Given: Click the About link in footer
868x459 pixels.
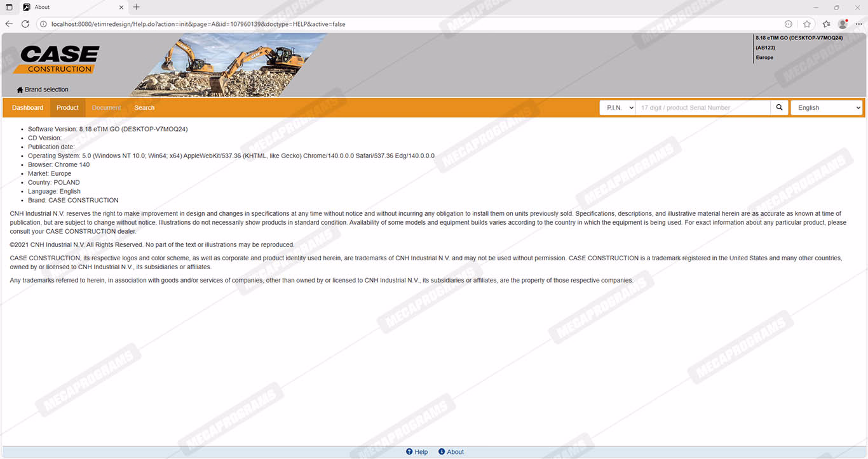Looking at the screenshot, I should 451,452.
